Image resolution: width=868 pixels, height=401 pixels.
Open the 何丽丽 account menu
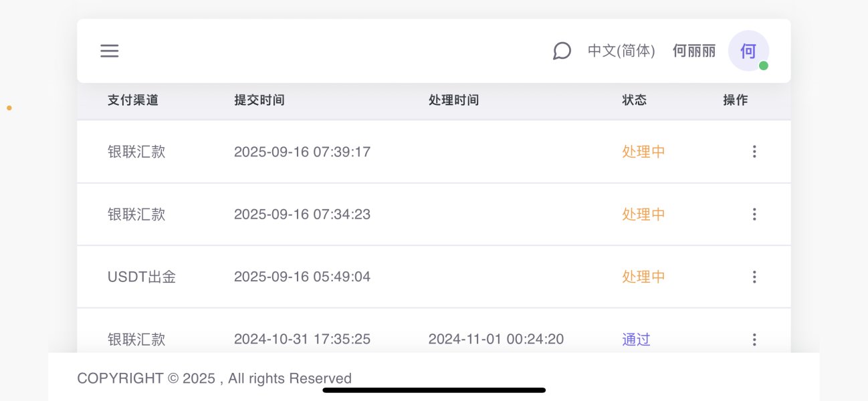[694, 51]
